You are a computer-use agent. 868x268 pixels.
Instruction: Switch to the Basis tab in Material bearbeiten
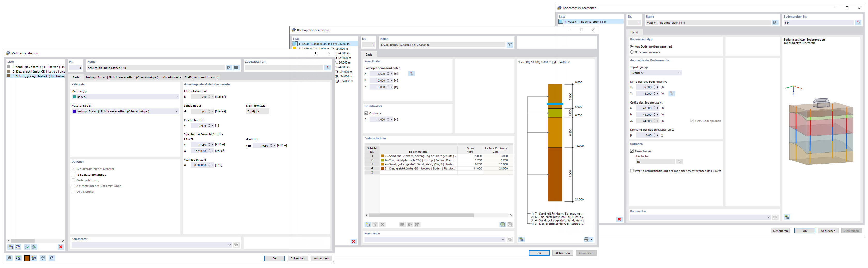pyautogui.click(x=76, y=77)
